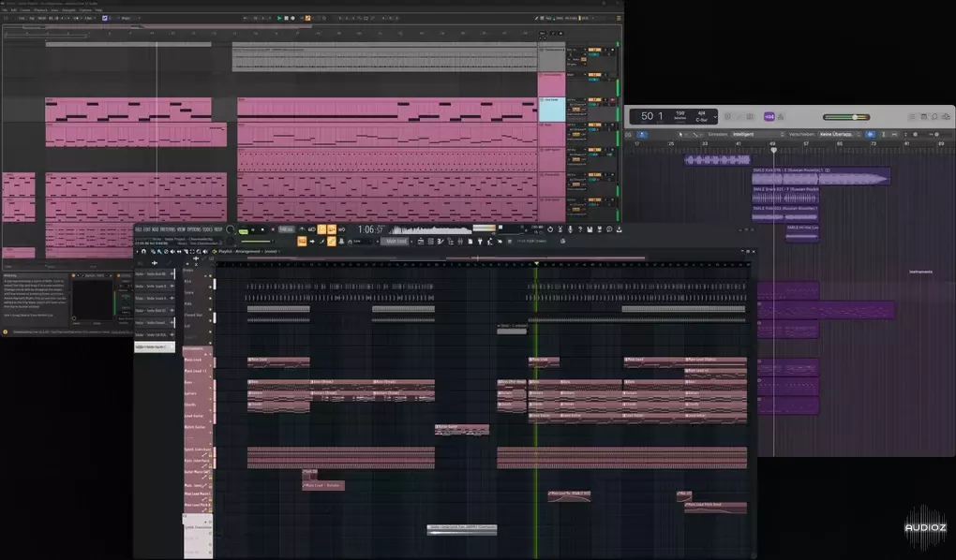Screen dimensions: 956x560
Task: Click FL Studio view playlist icon
Action: tap(421, 242)
